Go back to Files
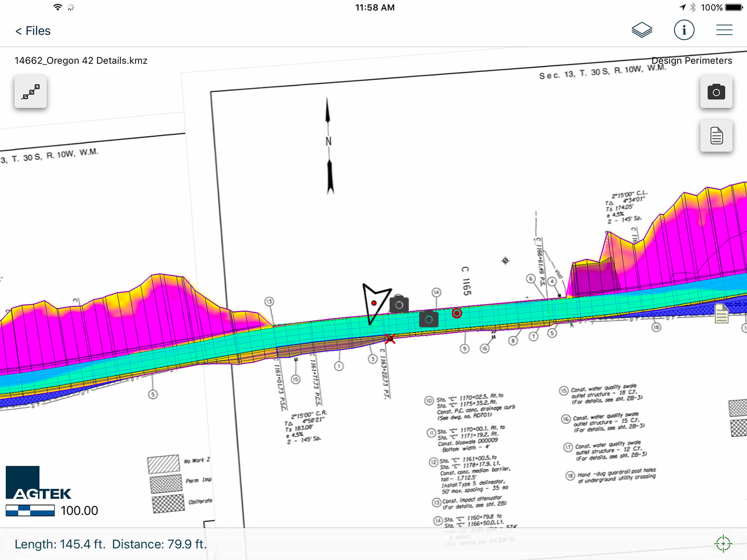The width and height of the screenshot is (747, 560). 33,31
